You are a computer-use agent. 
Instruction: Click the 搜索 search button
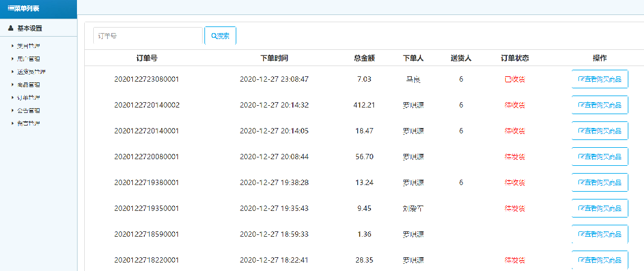[220, 35]
